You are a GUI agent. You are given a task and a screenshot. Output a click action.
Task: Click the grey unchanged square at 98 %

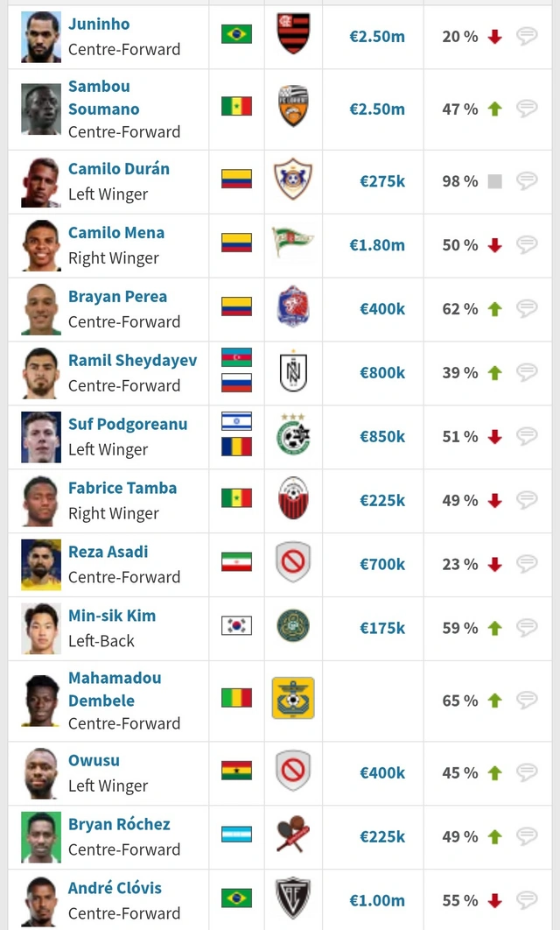495,181
